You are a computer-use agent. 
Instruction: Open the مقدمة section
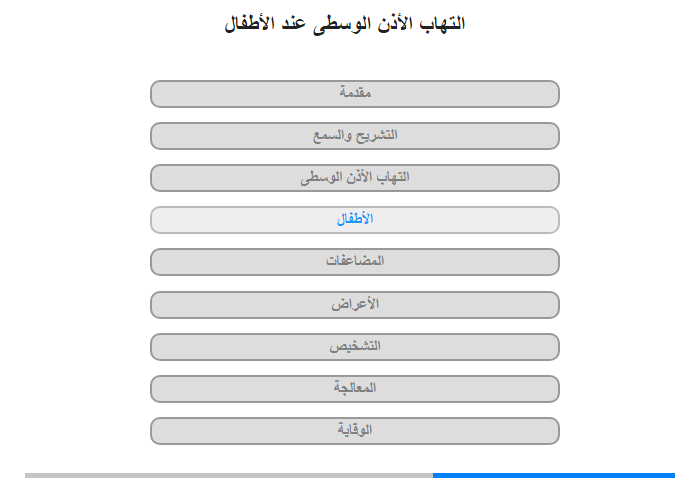point(354,94)
